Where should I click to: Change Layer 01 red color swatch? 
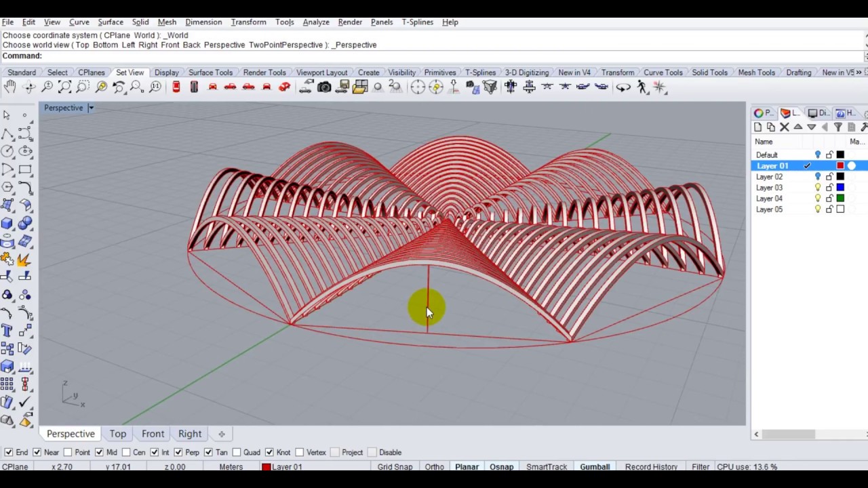[x=840, y=166]
